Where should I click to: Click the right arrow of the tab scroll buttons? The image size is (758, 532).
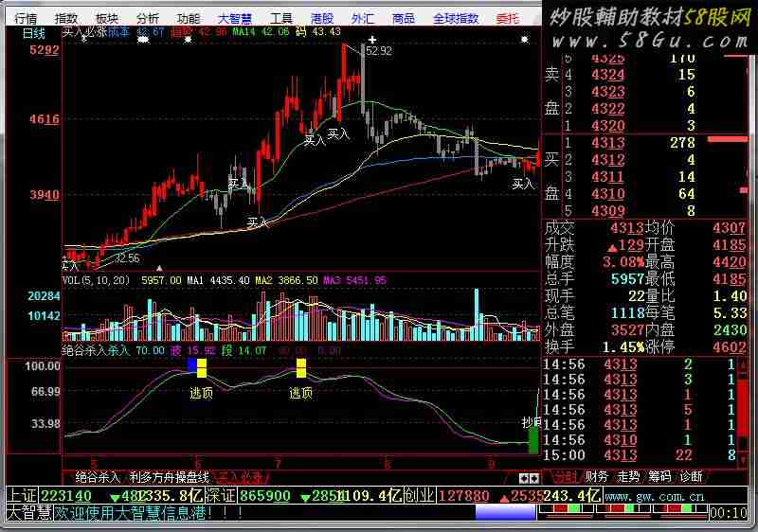click(533, 478)
